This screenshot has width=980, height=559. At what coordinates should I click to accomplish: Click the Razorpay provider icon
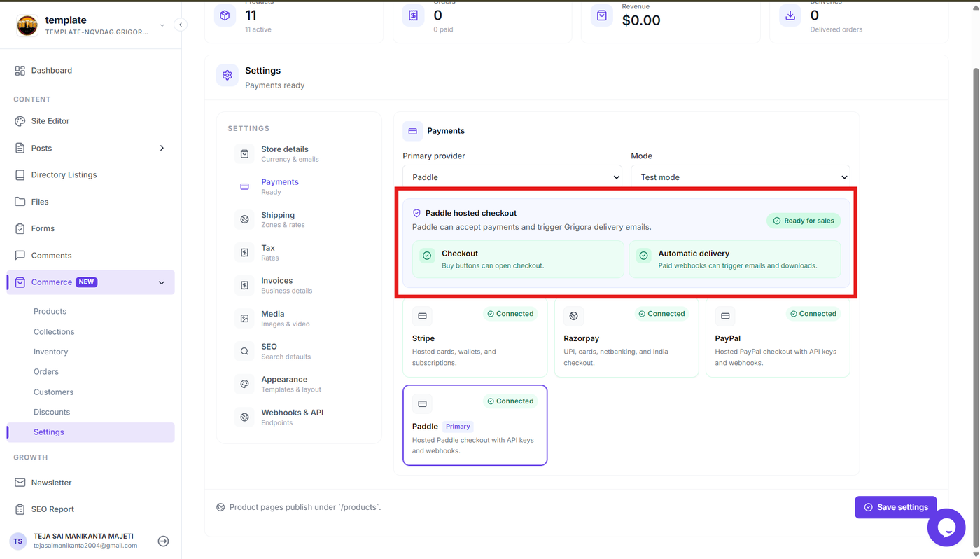573,316
